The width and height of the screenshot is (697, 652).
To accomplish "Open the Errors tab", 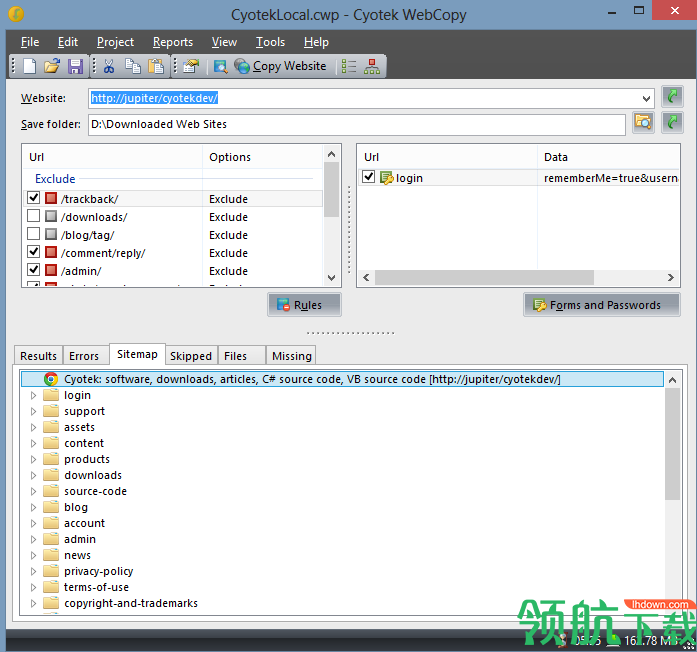I will 84,356.
